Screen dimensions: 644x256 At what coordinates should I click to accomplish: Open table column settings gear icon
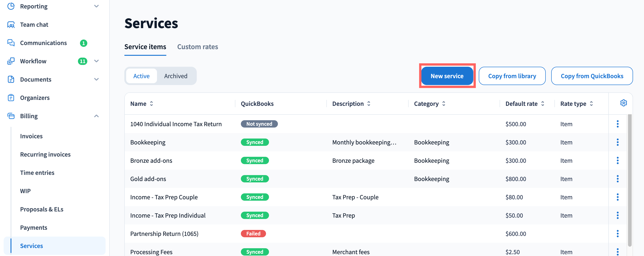point(623,103)
